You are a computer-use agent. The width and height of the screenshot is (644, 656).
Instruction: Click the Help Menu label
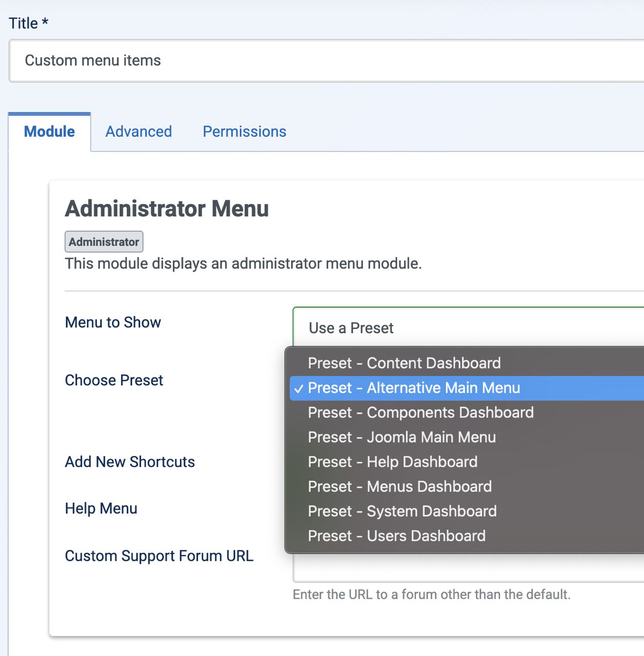point(101,508)
